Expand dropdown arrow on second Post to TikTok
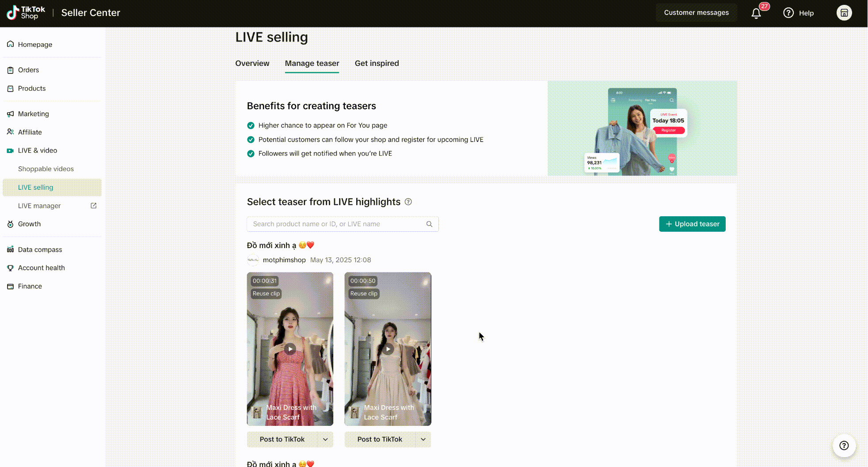The image size is (868, 467). pyautogui.click(x=423, y=440)
